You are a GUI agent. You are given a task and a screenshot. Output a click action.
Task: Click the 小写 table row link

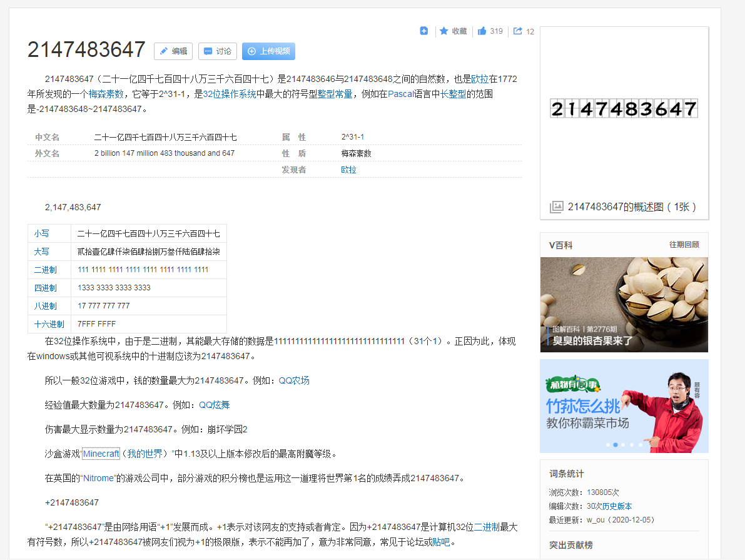[x=41, y=233]
